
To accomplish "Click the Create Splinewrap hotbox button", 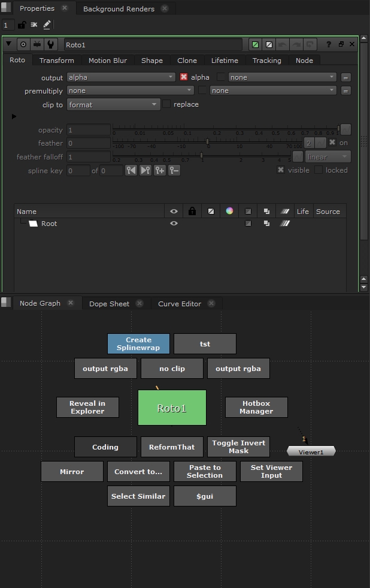I will point(138,344).
